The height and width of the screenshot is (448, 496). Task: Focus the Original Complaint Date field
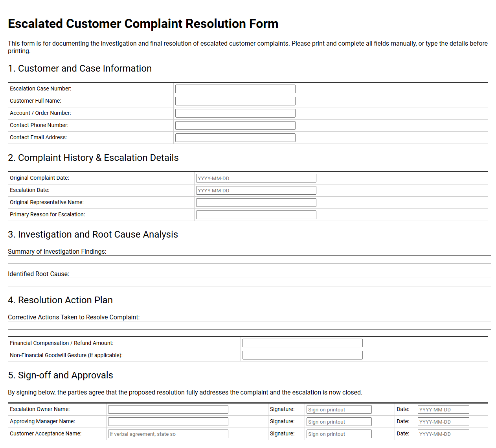point(256,178)
